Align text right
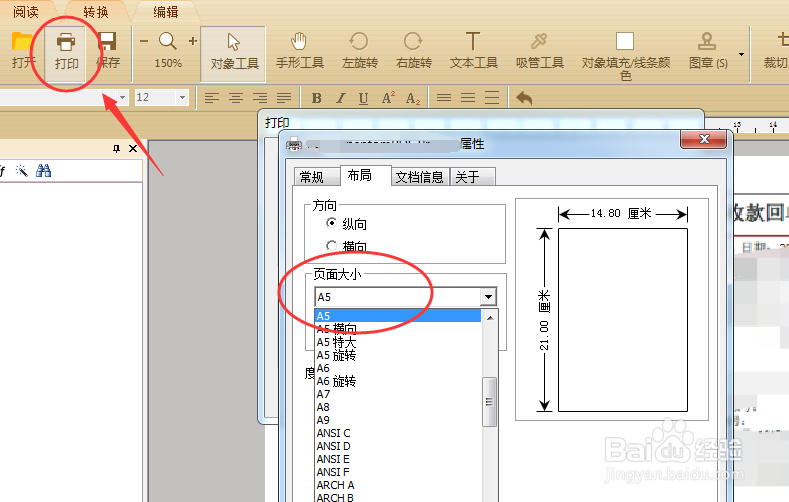This screenshot has width=789, height=502. 260,98
